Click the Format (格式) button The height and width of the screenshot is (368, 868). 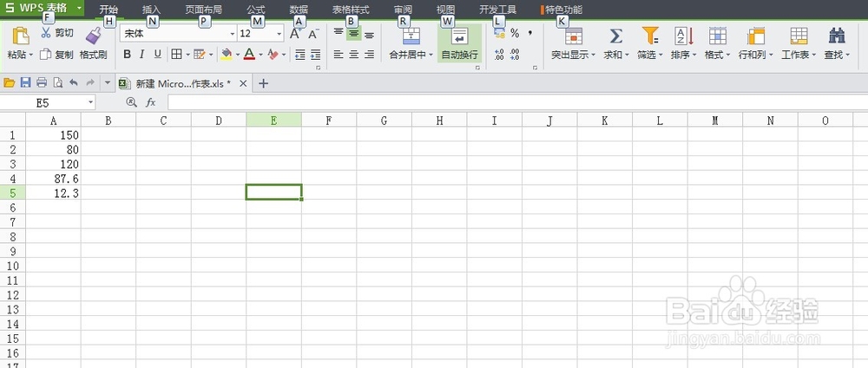pyautogui.click(x=718, y=43)
